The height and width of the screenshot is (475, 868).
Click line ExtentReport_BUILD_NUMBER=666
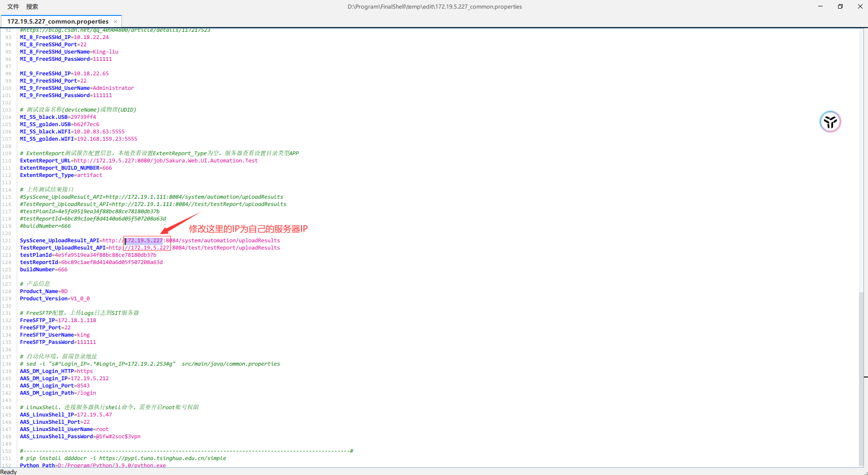pos(66,168)
